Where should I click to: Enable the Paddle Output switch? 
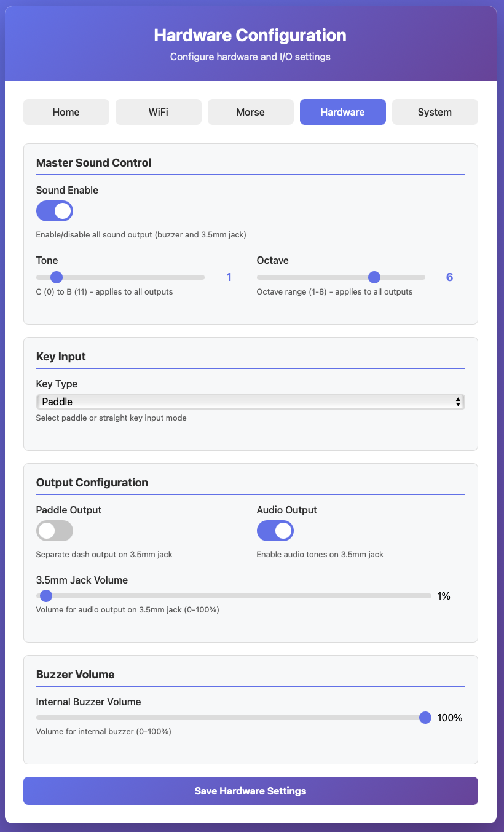point(55,531)
